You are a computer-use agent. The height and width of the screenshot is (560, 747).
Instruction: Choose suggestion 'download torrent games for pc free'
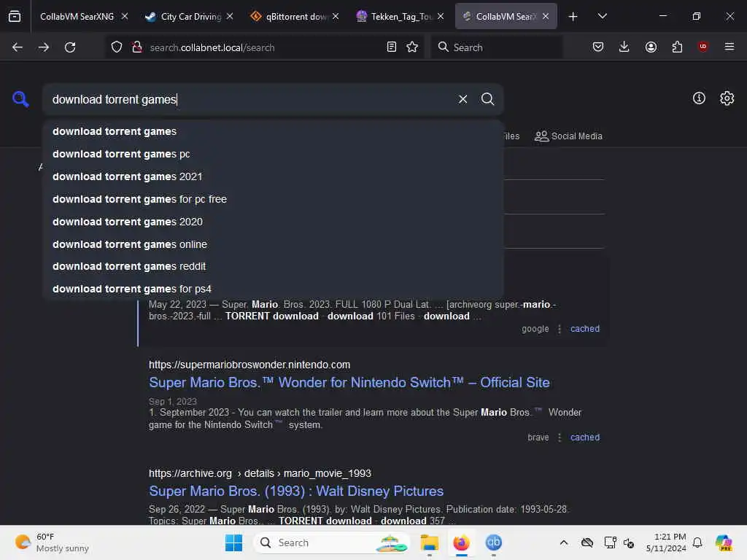[273, 199]
